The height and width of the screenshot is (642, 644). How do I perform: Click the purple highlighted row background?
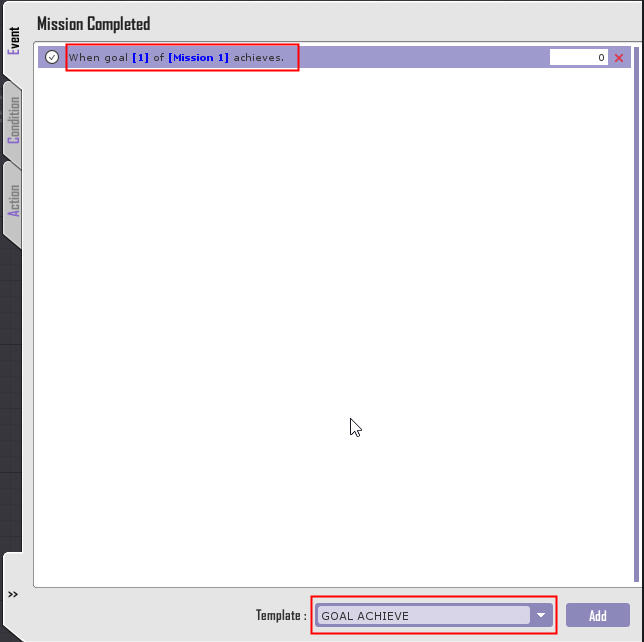click(x=423, y=57)
